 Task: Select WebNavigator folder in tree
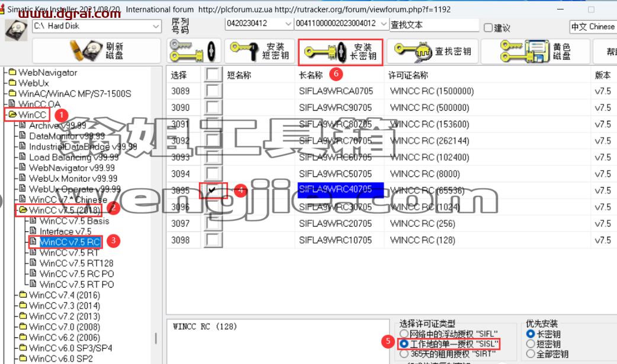[47, 72]
